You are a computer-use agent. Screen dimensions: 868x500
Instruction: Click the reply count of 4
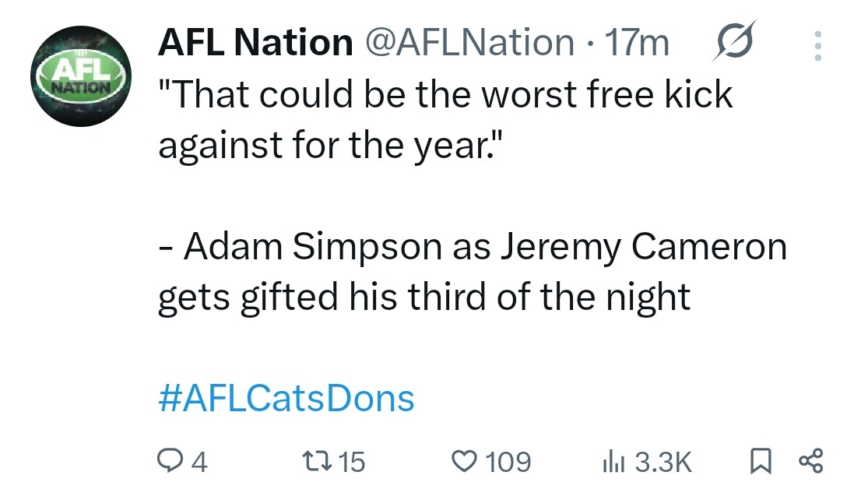click(199, 463)
